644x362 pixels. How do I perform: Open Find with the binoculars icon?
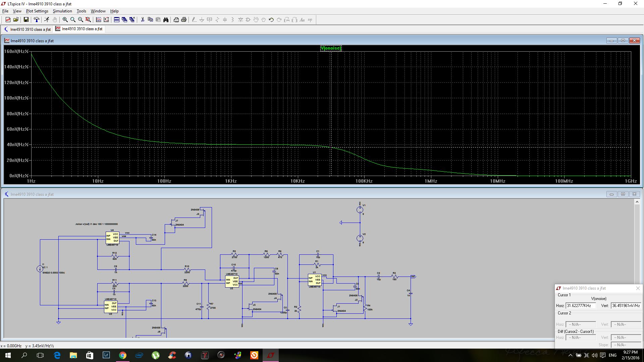[x=166, y=20]
